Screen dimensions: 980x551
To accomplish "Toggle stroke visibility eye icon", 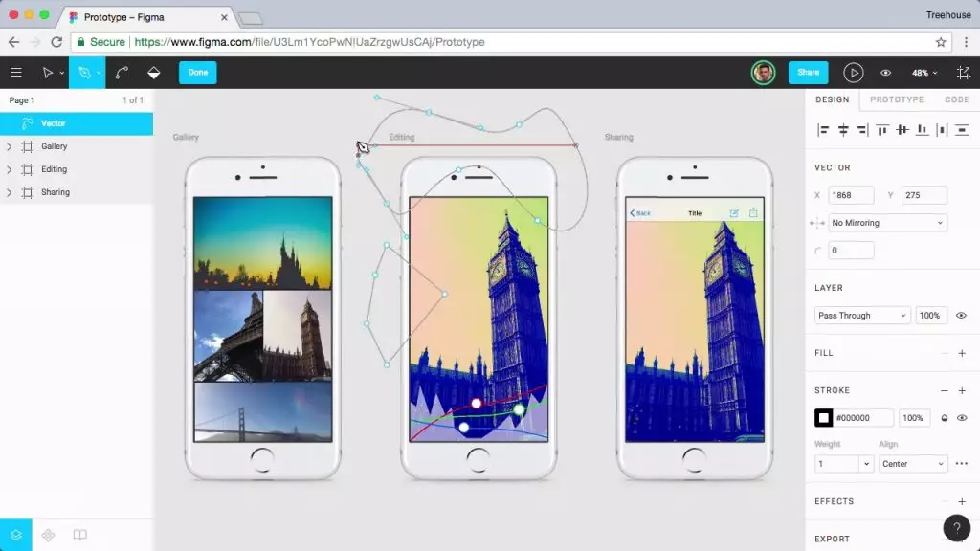I will [962, 418].
